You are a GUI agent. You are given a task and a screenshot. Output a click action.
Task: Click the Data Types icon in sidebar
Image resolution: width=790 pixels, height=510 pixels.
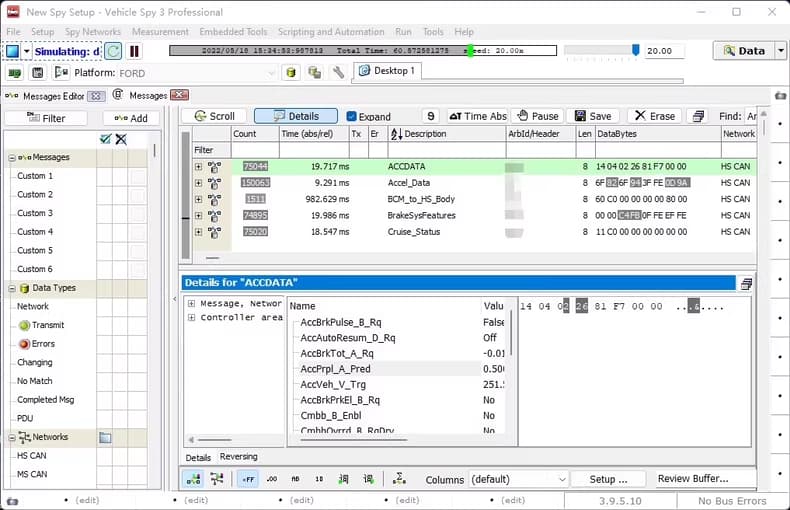(24, 288)
